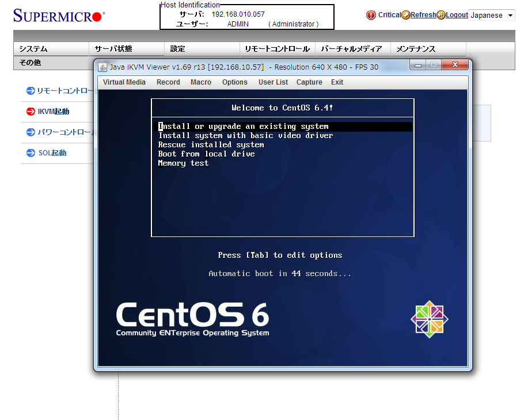Open the Macro menu

tap(201, 82)
